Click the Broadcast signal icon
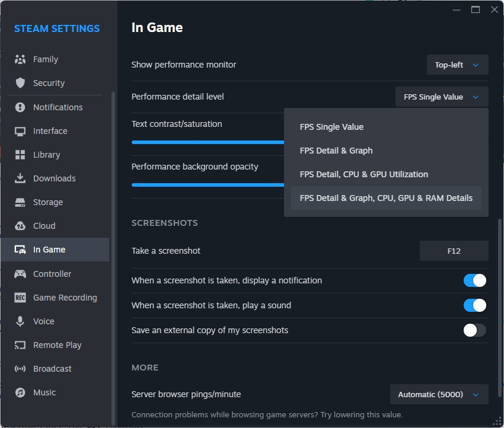 click(x=20, y=369)
